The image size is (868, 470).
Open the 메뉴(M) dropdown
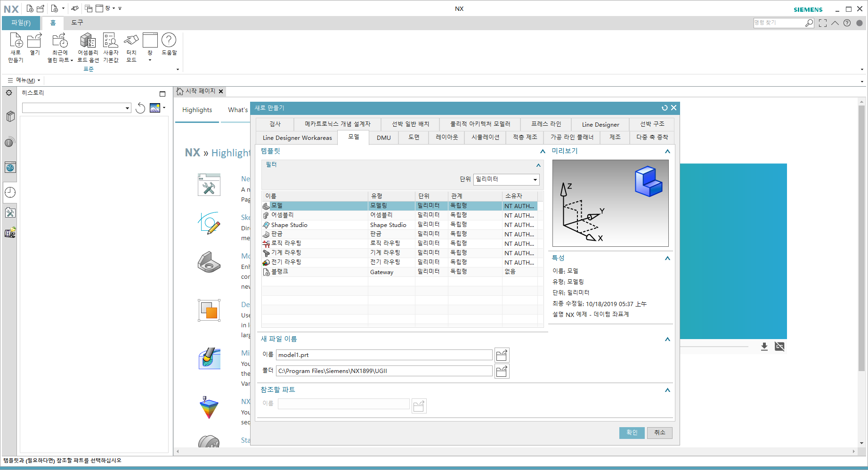(x=24, y=80)
